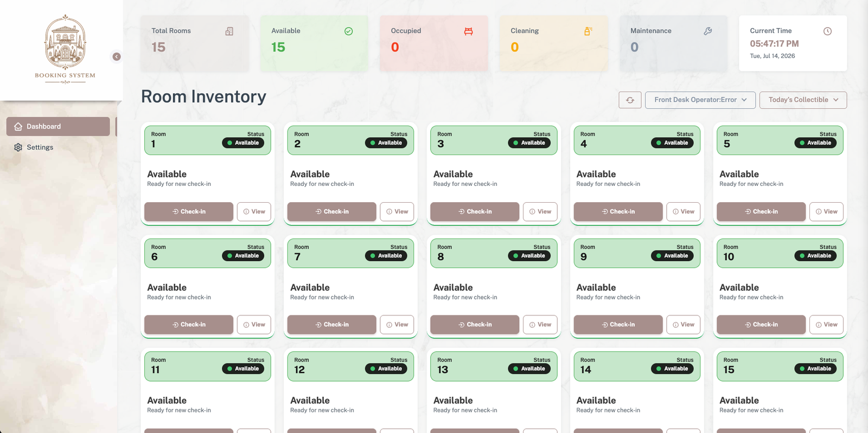
Task: View Room 3 details
Action: [540, 211]
